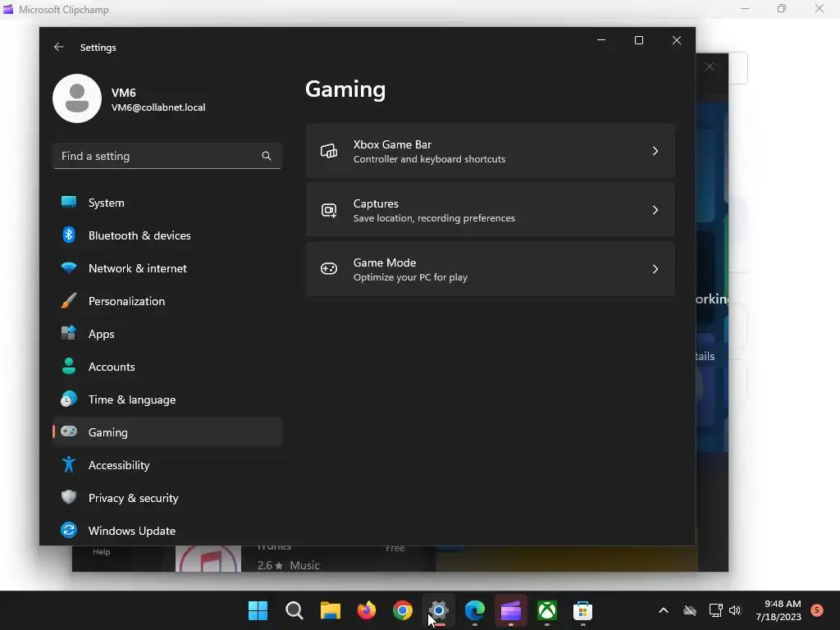Click the VM6 profile avatar
This screenshot has width=840, height=630.
coord(77,98)
